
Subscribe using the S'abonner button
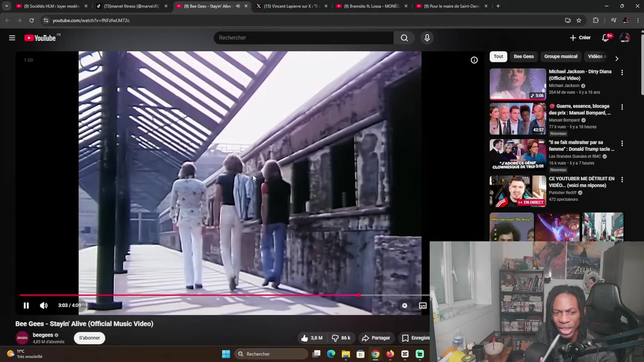coord(90,338)
